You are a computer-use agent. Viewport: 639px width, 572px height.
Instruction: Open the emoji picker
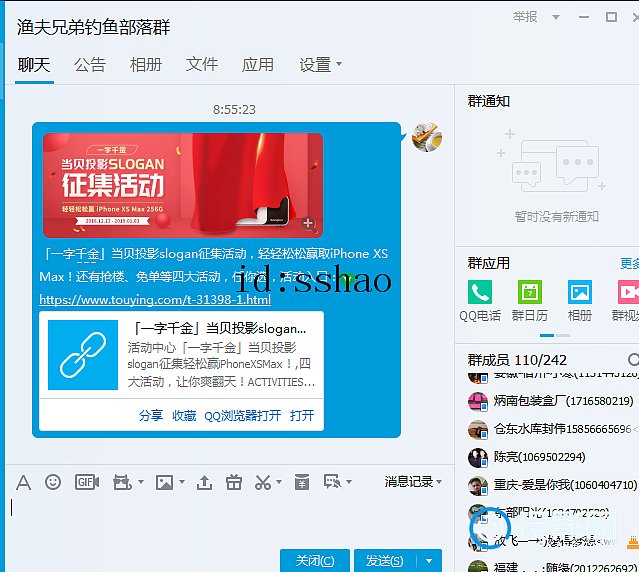pos(53,482)
